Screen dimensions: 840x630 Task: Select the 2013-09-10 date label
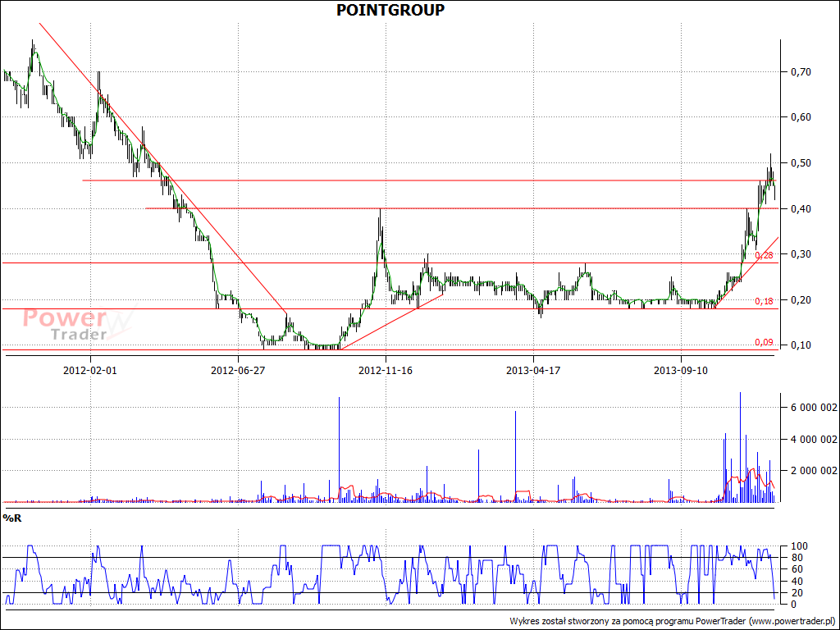681,370
